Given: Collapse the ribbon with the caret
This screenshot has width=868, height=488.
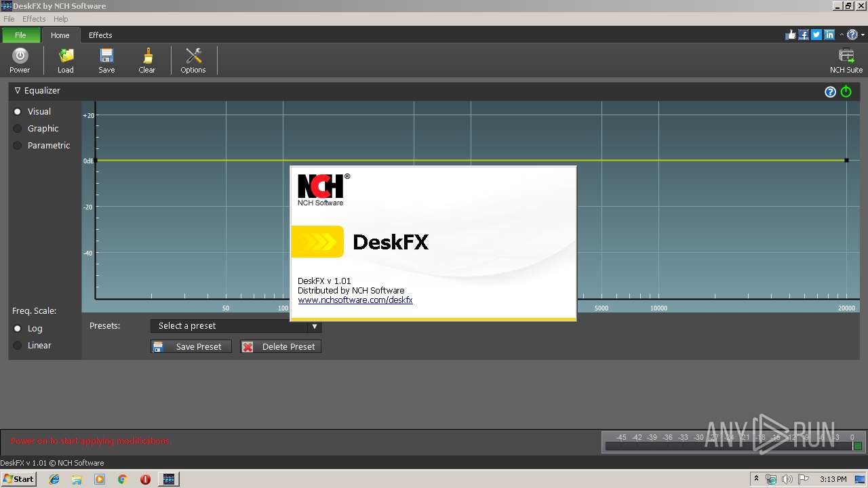Looking at the screenshot, I should coord(842,35).
